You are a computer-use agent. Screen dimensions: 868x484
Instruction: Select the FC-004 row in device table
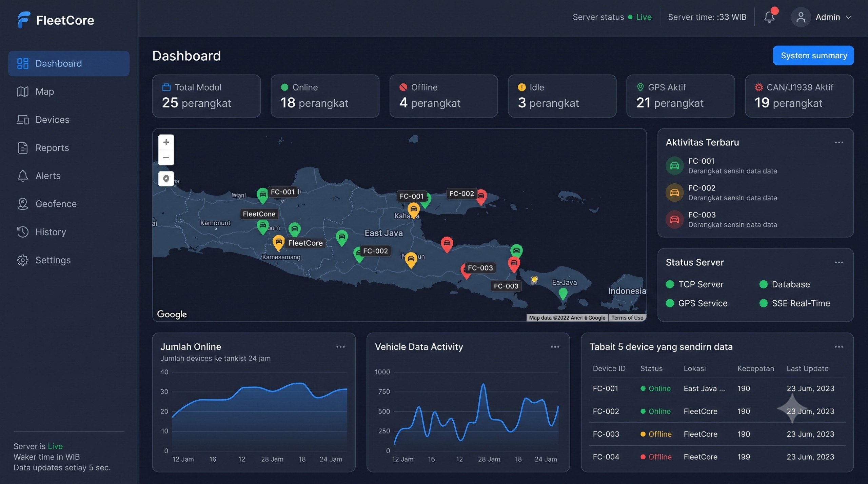717,457
